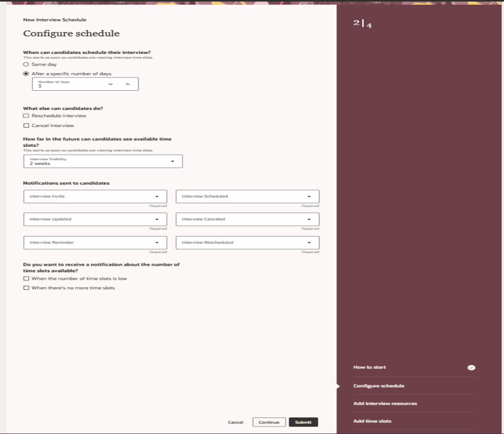504x434 pixels.
Task: Open the Interview Scheduled dropdown
Action: click(247, 196)
